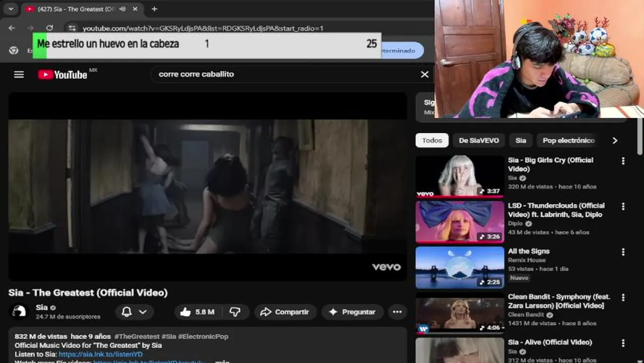Click the video player to pause
Viewport: 644px width, 363px height.
(x=208, y=187)
